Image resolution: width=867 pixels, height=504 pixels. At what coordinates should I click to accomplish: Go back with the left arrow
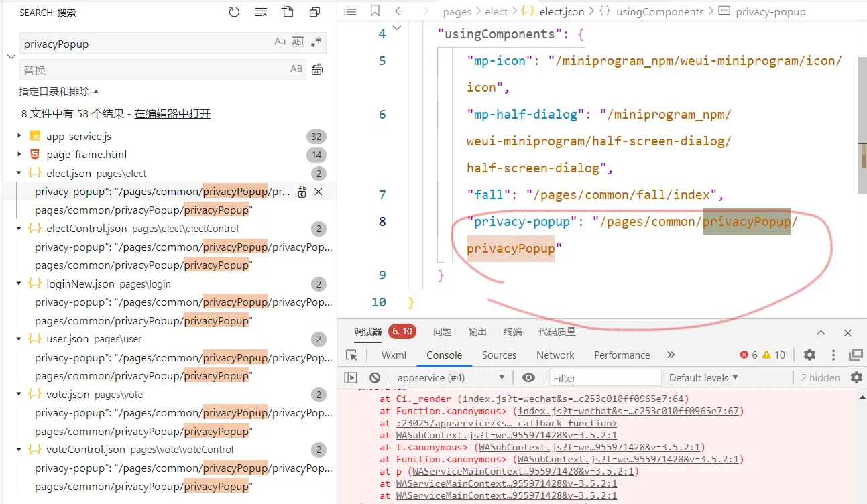tap(400, 11)
